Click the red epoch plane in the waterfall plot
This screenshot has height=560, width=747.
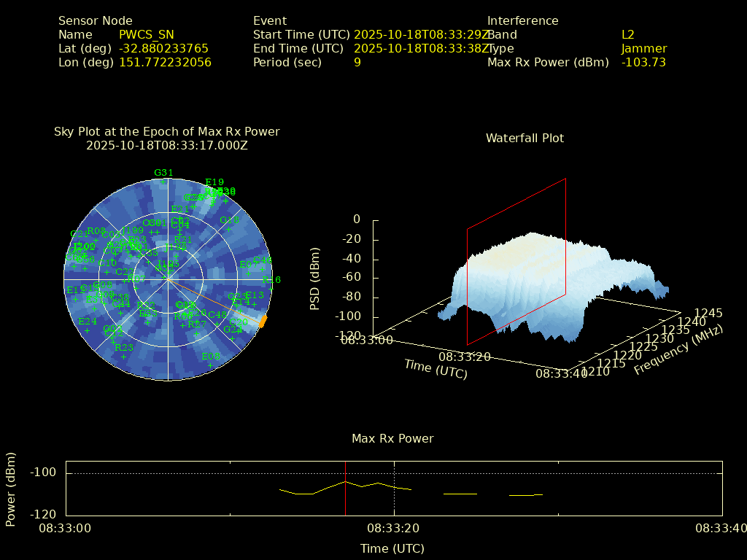[516, 262]
